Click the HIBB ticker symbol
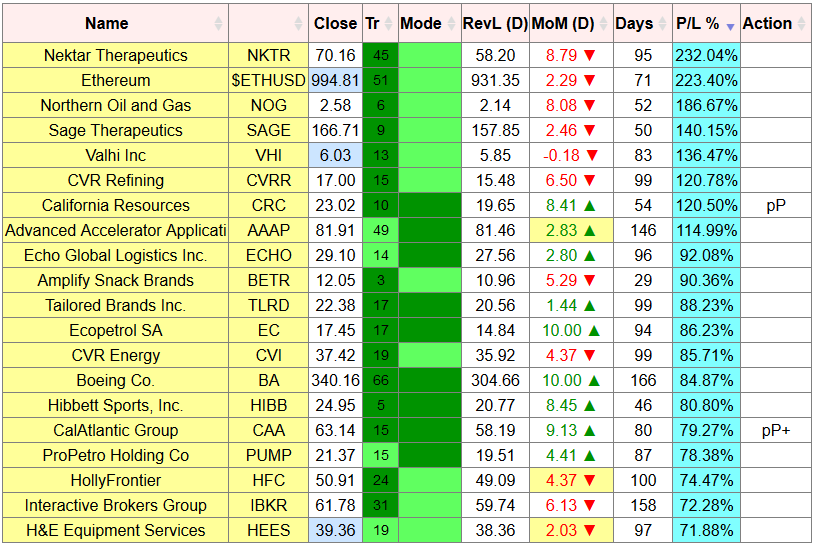Image resolution: width=815 pixels, height=545 pixels. pos(268,405)
